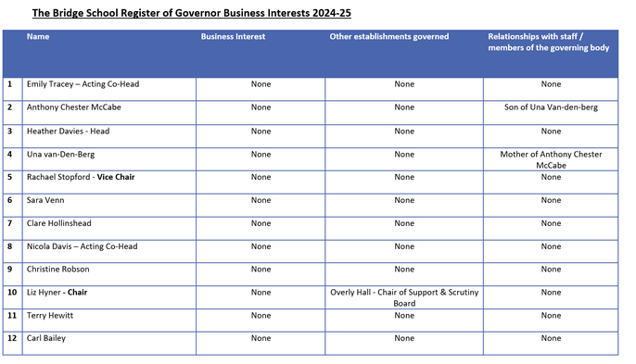Select the Una van-Den-Berg name cell
Screen dimensions: 636x364
(109, 159)
